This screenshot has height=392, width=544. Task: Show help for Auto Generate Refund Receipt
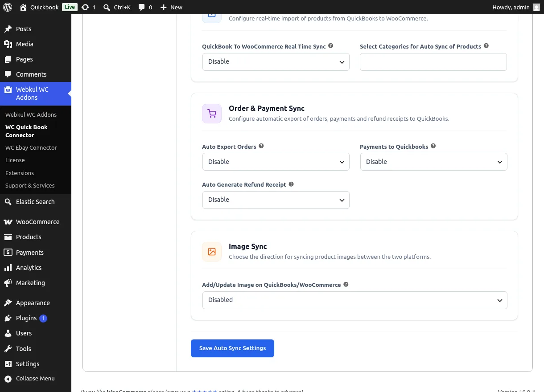pos(291,184)
